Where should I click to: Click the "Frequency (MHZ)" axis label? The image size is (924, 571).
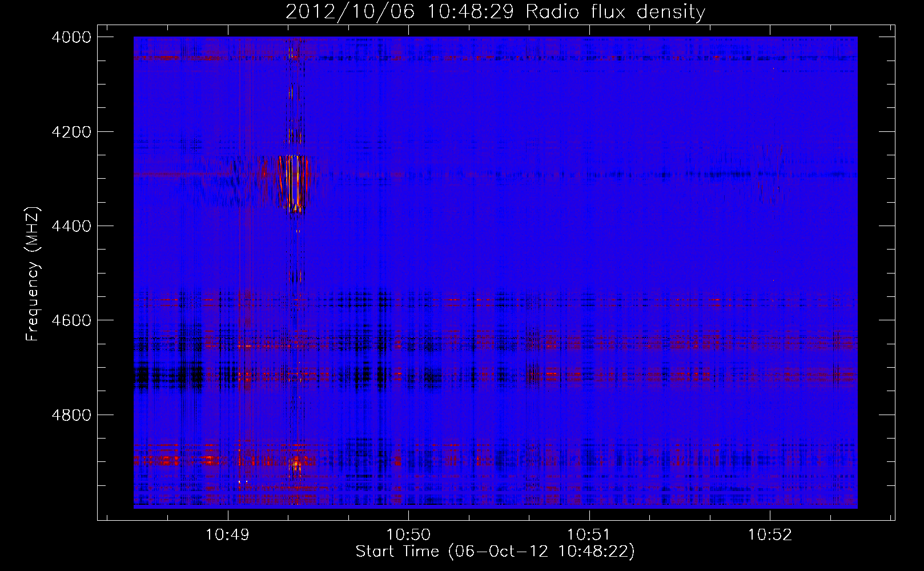pos(33,274)
